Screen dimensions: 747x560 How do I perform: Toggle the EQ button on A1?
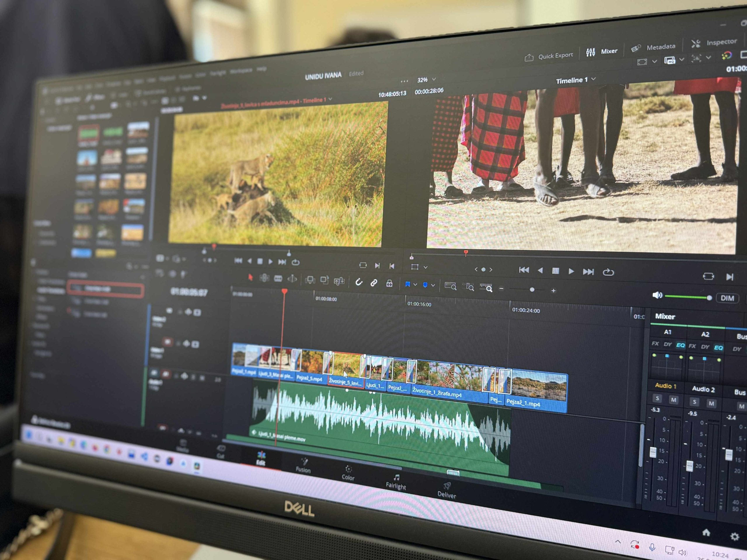pyautogui.click(x=680, y=345)
